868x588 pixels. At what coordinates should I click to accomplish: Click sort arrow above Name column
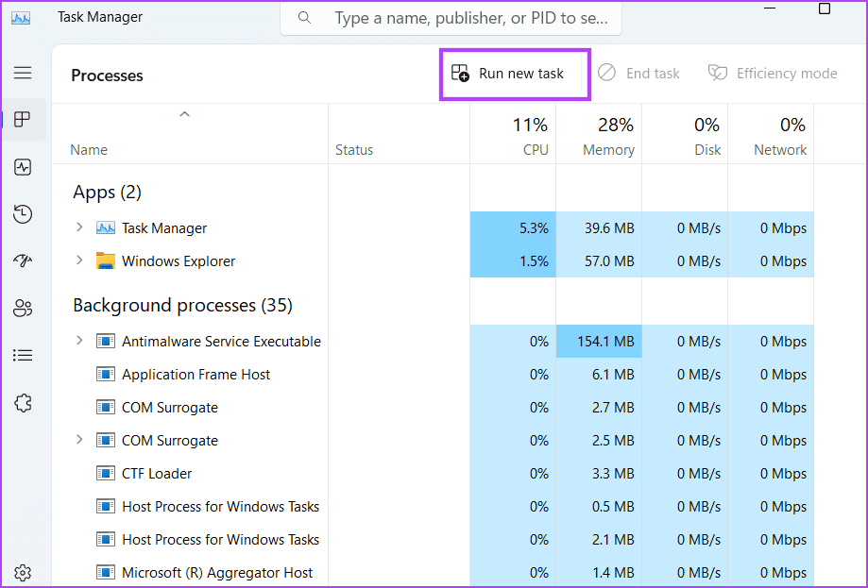pyautogui.click(x=184, y=114)
